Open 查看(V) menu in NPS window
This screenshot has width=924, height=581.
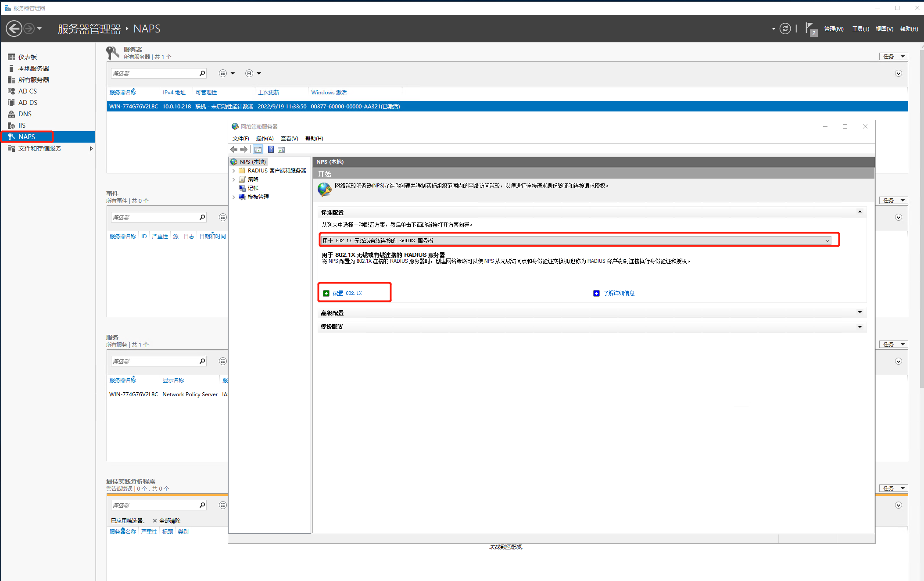click(289, 139)
